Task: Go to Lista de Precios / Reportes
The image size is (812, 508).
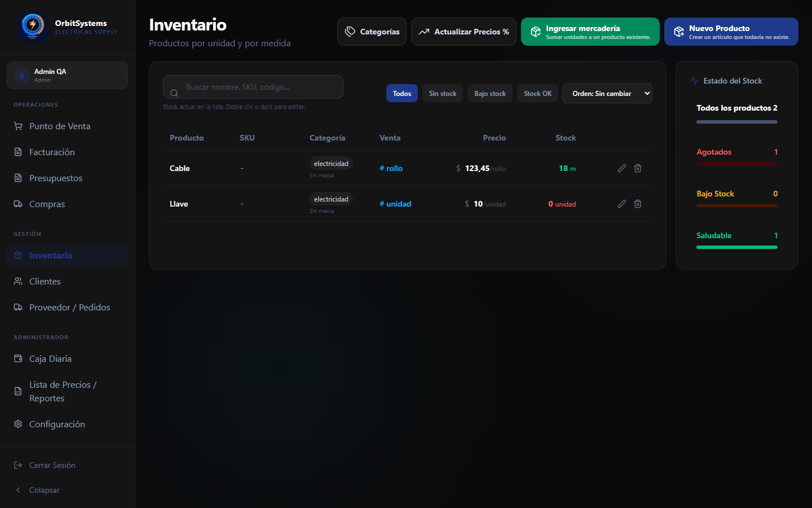Action: click(x=68, y=391)
